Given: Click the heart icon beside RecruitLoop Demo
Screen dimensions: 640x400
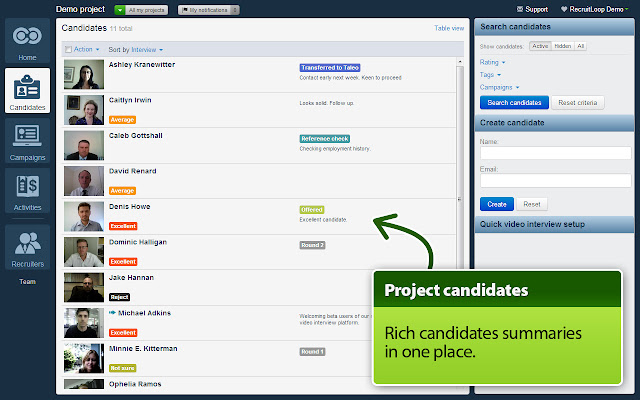Looking at the screenshot, I should point(564,9).
